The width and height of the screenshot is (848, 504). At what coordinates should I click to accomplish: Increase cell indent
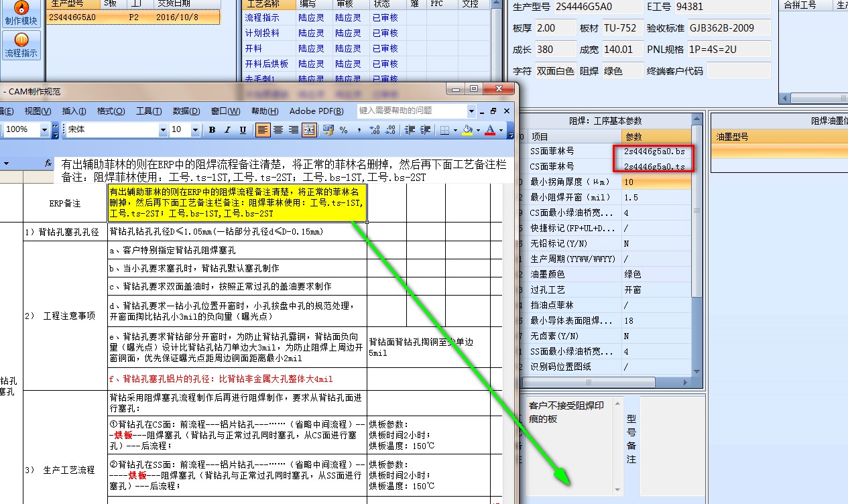point(425,130)
